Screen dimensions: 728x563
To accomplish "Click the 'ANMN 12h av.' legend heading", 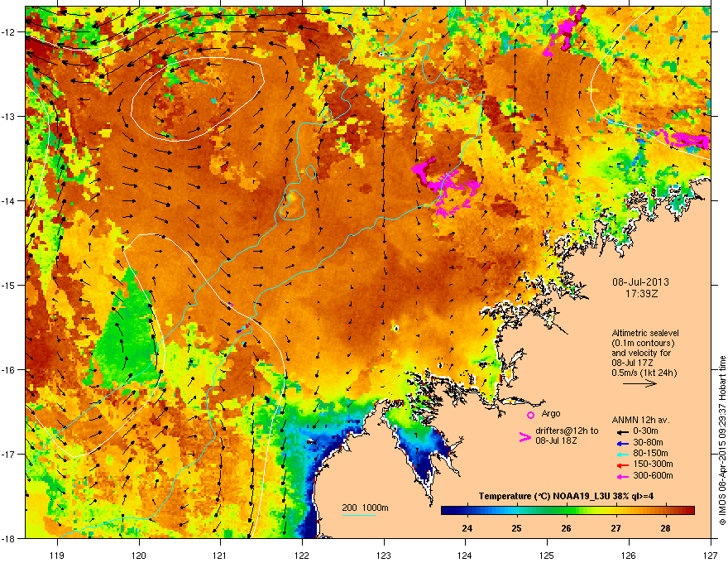I will (x=640, y=420).
